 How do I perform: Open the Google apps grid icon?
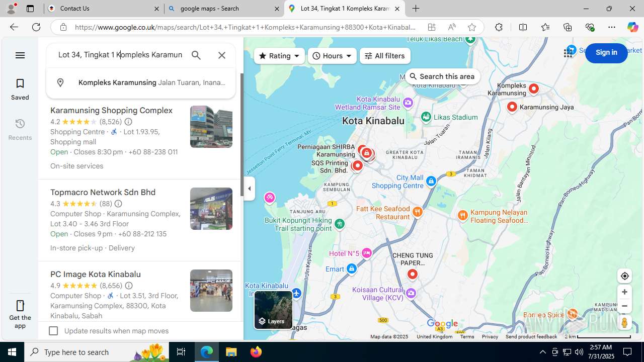[x=569, y=53]
